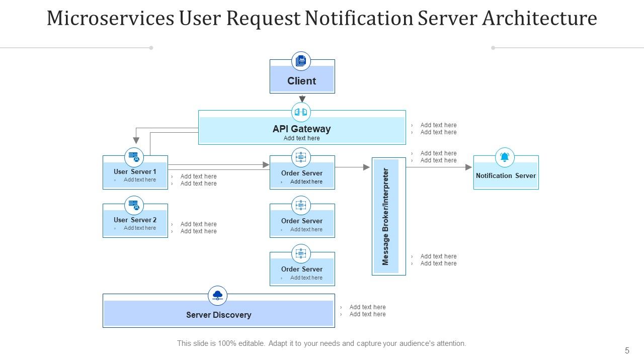This screenshot has width=644, height=362.
Task: Toggle the Add text here bullet beside Notification Server
Action: [x=438, y=153]
